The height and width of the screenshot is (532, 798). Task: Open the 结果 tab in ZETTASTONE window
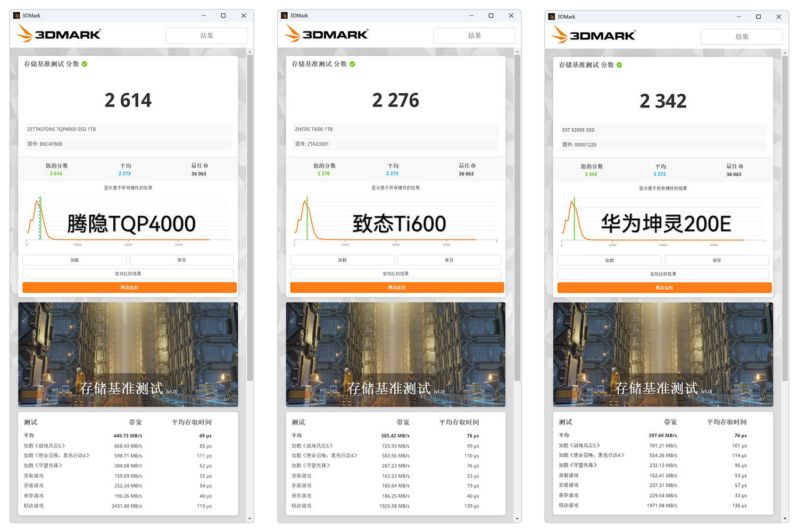point(207,36)
